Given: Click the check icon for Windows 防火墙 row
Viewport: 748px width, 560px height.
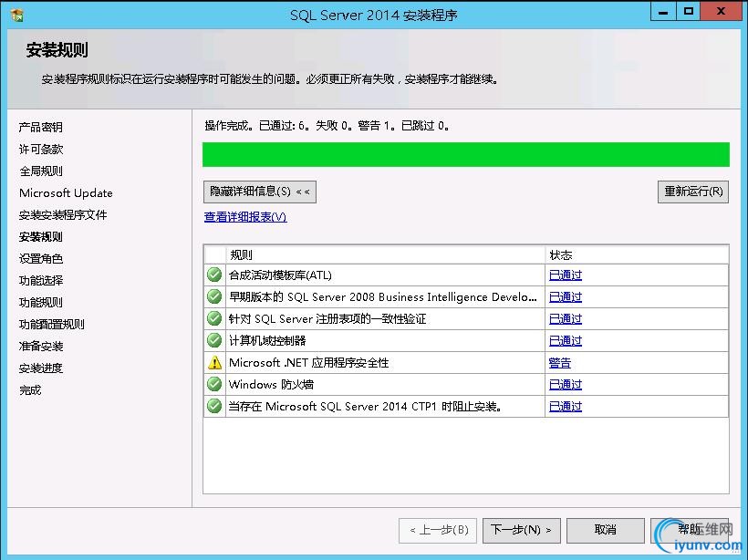Looking at the screenshot, I should [214, 385].
